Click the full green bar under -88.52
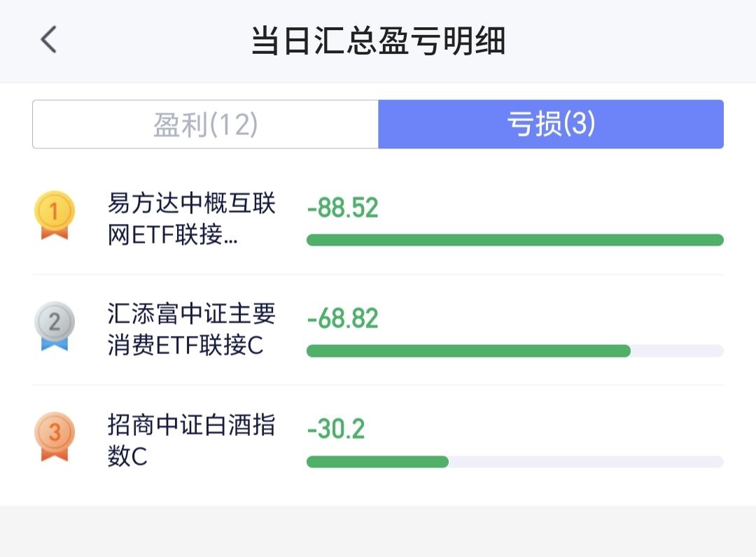 [514, 240]
